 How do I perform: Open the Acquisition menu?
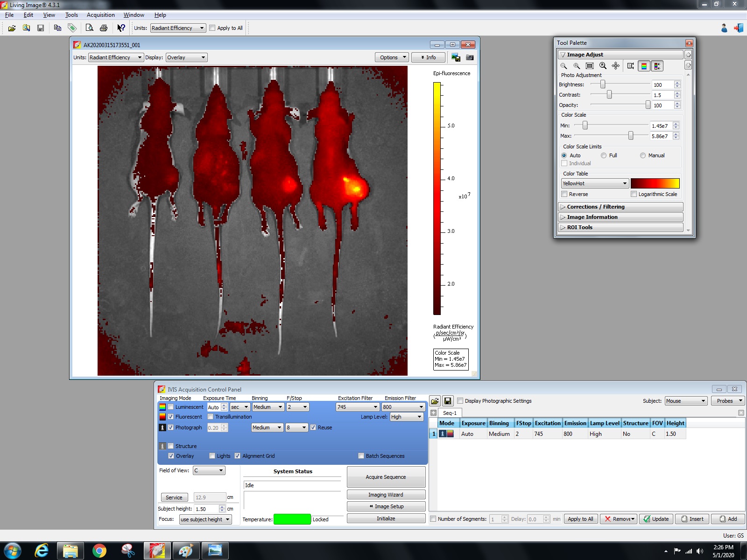[100, 15]
